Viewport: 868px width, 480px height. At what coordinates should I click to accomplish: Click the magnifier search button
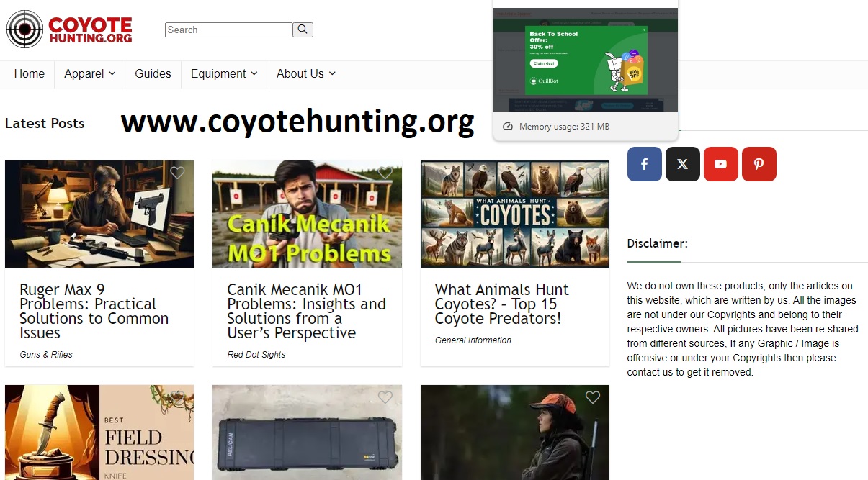coord(303,30)
